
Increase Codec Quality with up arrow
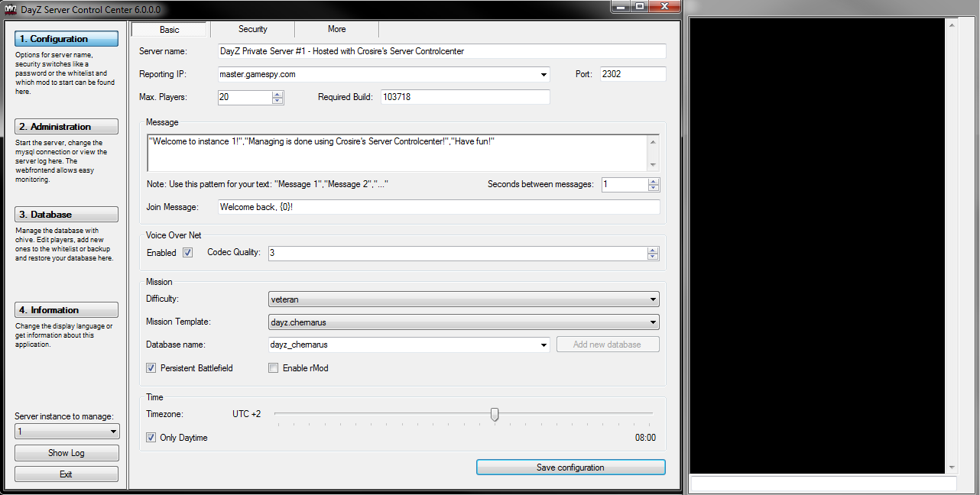(x=653, y=250)
